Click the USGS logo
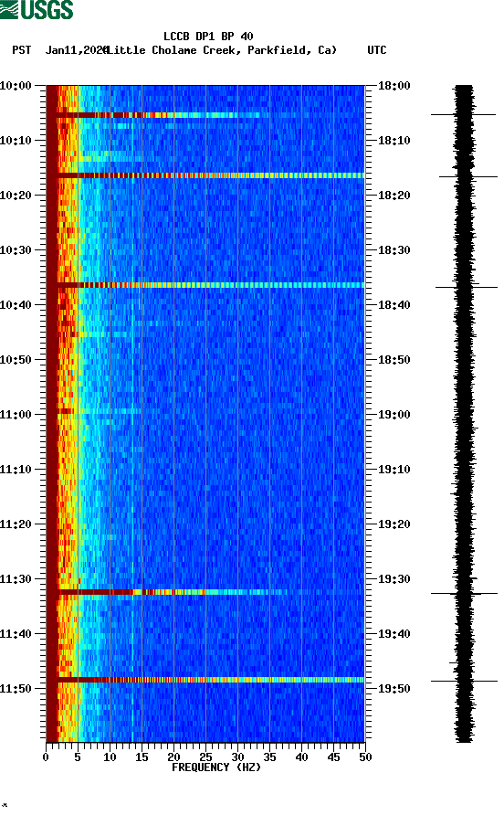Screen dimensions: 504x815 (37, 9)
